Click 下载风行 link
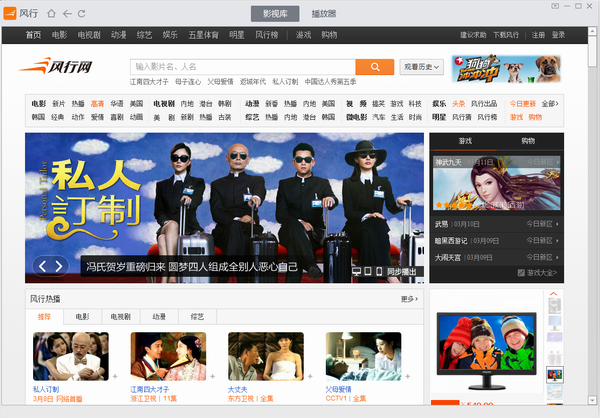The image size is (600, 418). [x=505, y=35]
